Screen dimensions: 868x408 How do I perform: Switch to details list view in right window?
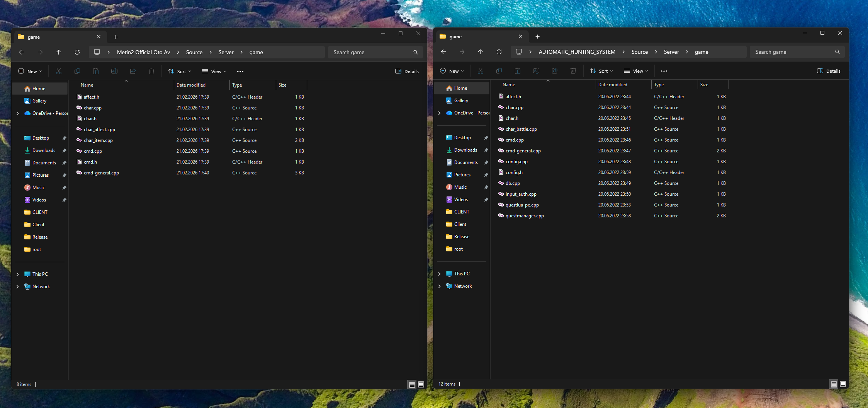[834, 384]
